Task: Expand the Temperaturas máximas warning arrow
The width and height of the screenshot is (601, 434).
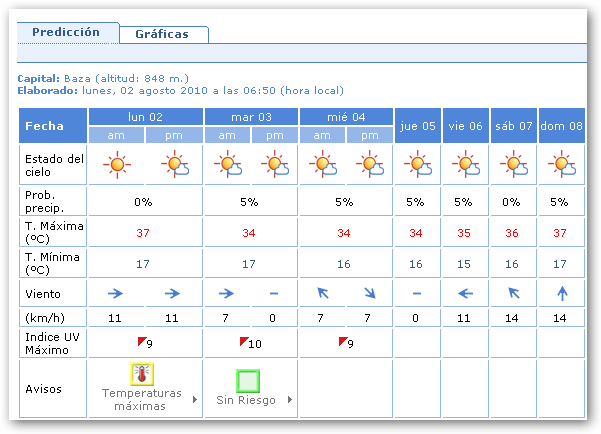Action: tap(194, 400)
